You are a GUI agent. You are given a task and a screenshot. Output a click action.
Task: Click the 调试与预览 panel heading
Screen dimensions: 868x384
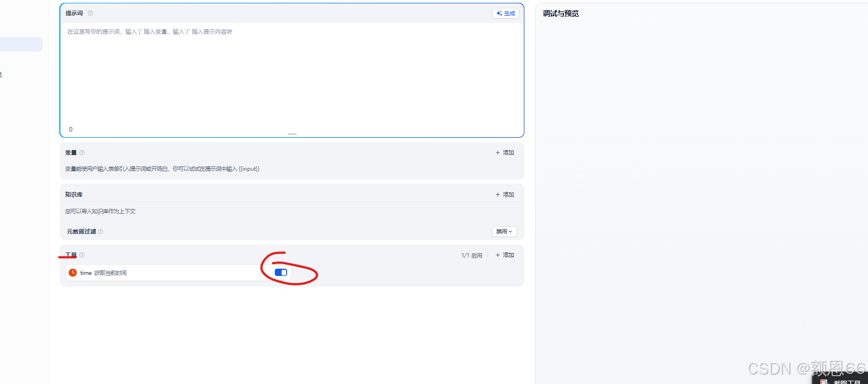coord(561,13)
